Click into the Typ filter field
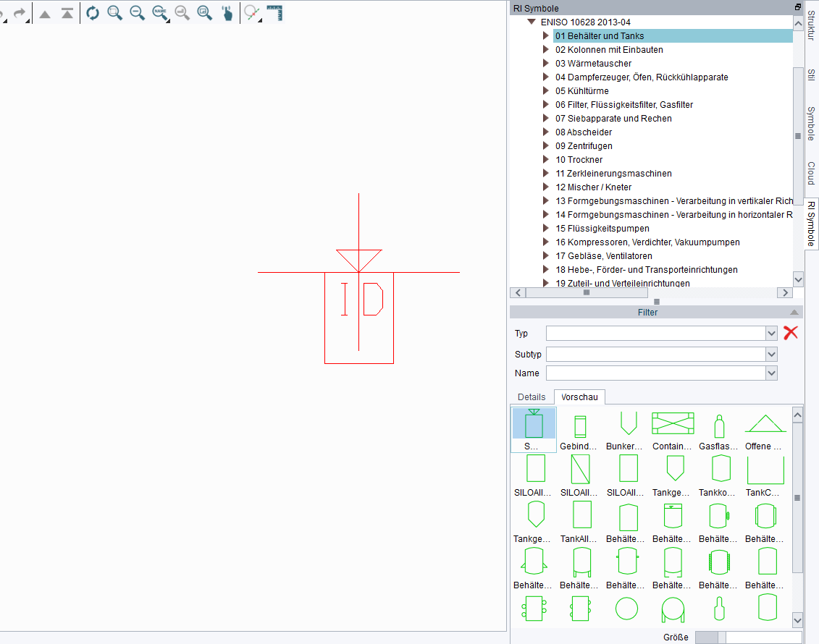This screenshot has height=644, width=819. pos(655,333)
